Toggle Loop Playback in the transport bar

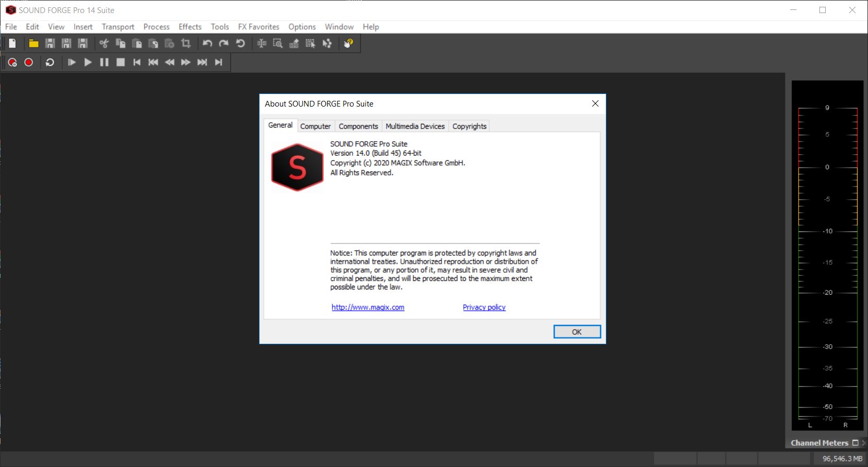50,62
